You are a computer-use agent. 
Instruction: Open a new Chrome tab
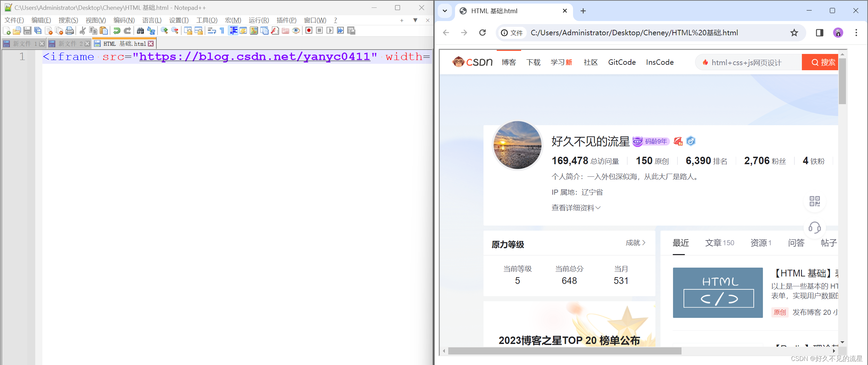(x=583, y=11)
